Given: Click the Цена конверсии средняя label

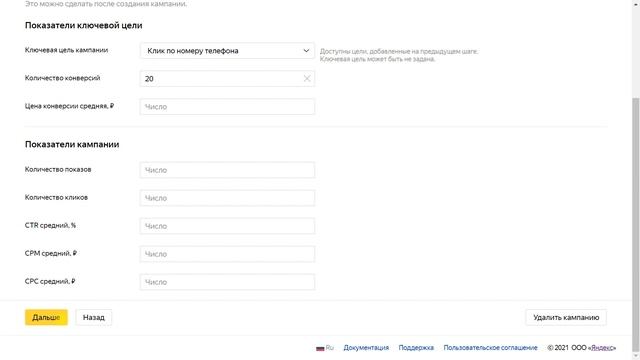Looking at the screenshot, I should pos(69,106).
